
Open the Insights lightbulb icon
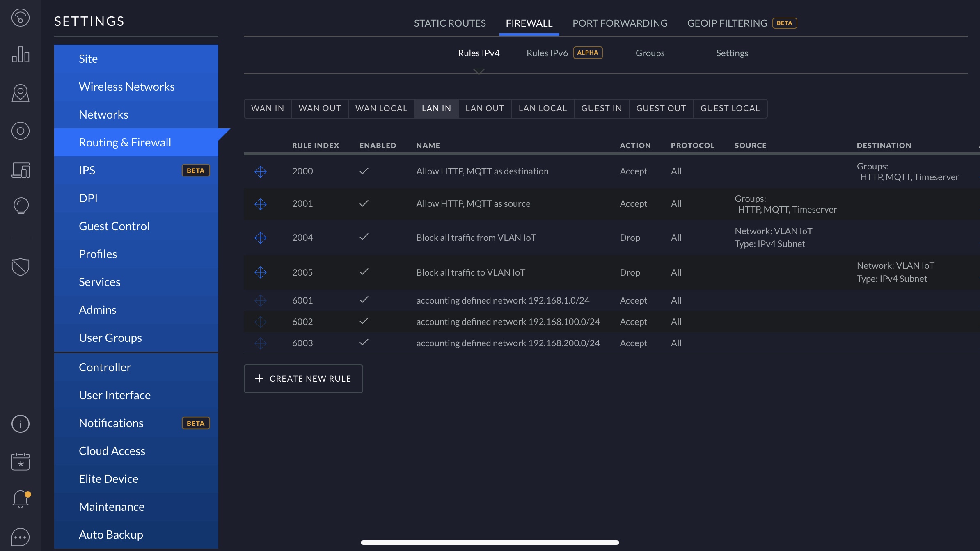point(20,206)
